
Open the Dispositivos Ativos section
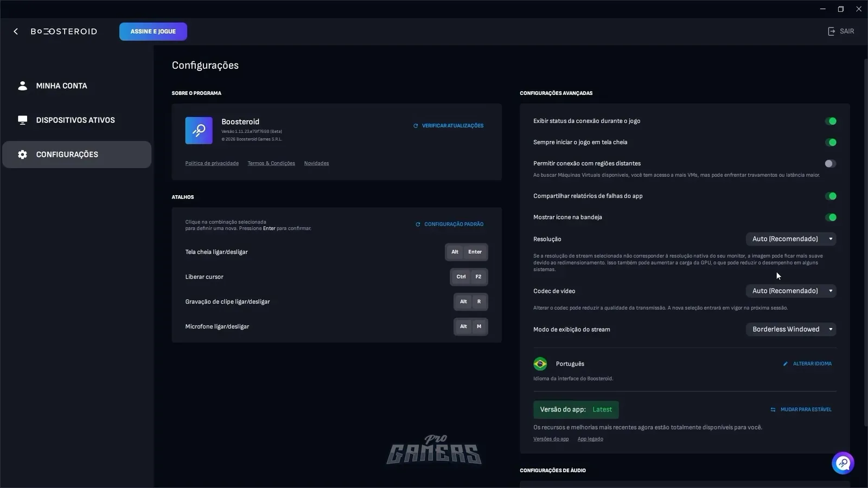(76, 120)
